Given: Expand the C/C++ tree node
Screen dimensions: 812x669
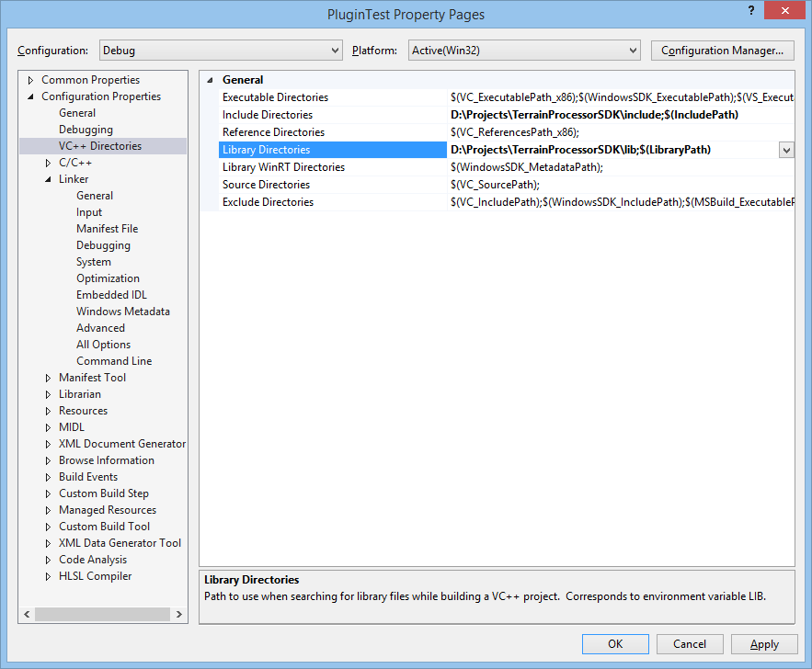Looking at the screenshot, I should [x=49, y=163].
